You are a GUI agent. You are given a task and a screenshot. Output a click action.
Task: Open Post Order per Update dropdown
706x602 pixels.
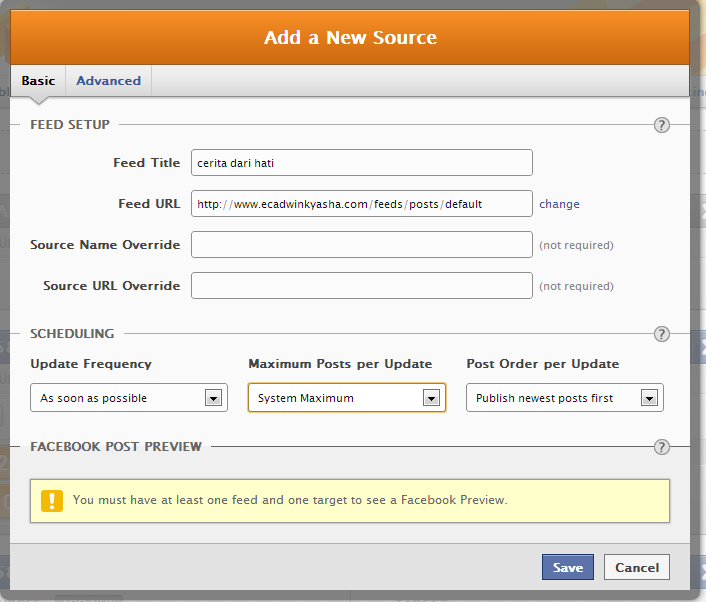[564, 398]
